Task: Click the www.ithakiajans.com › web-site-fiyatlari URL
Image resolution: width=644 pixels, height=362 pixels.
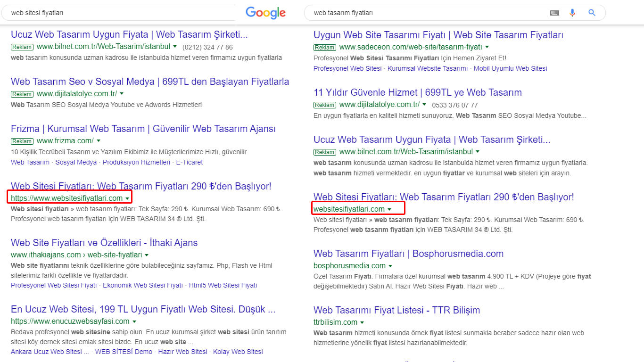Action: (x=76, y=255)
